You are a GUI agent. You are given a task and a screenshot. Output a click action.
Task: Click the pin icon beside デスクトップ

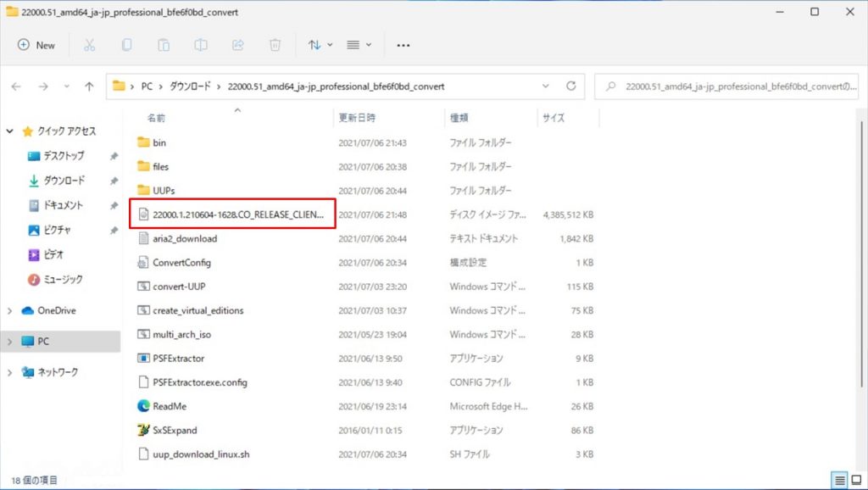click(x=114, y=156)
